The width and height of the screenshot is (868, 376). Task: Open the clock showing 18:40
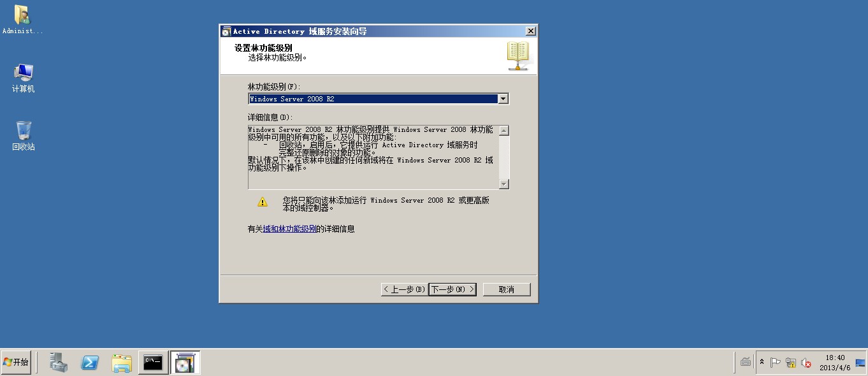(x=835, y=362)
